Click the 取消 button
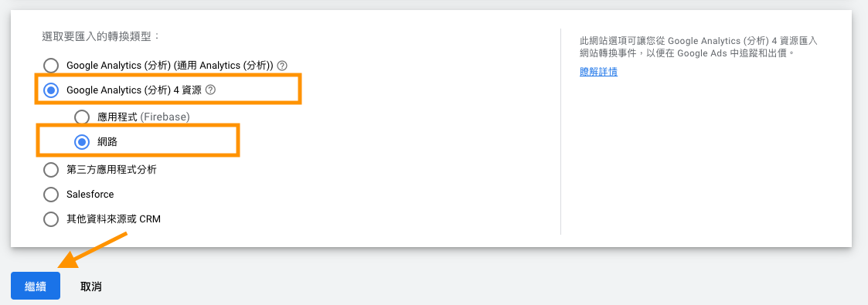The image size is (868, 305). 90,286
